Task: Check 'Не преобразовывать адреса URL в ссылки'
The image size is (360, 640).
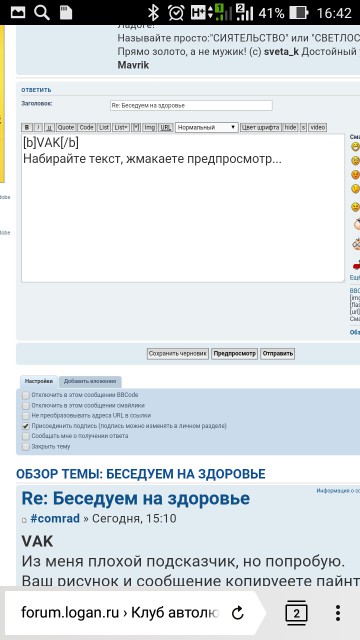Action: 26,416
